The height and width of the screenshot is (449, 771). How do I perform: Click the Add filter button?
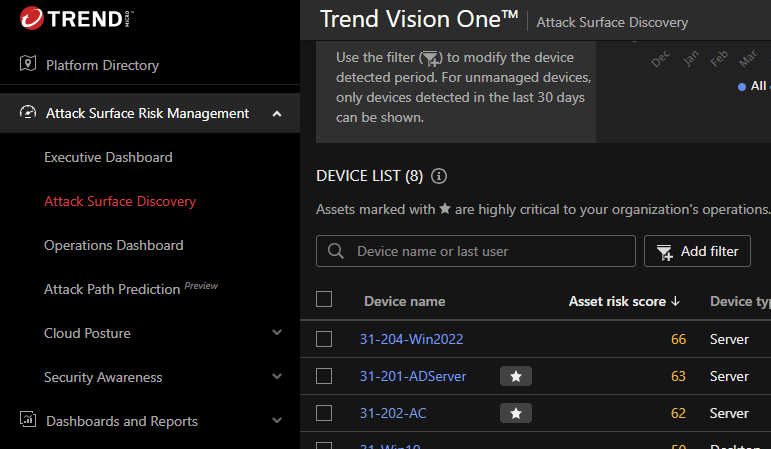click(x=697, y=252)
